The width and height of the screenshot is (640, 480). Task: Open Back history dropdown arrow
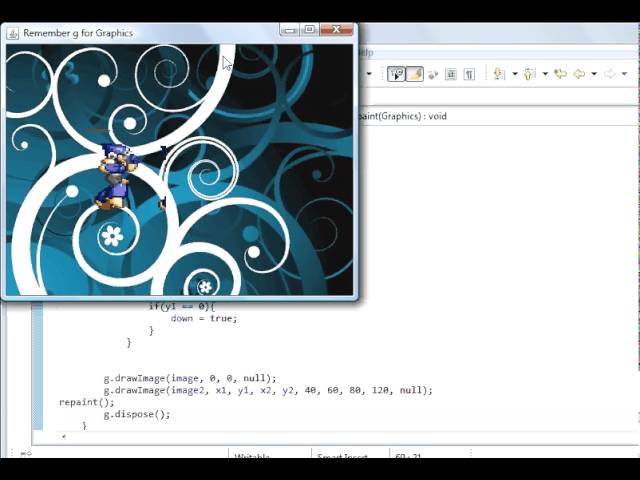click(594, 74)
